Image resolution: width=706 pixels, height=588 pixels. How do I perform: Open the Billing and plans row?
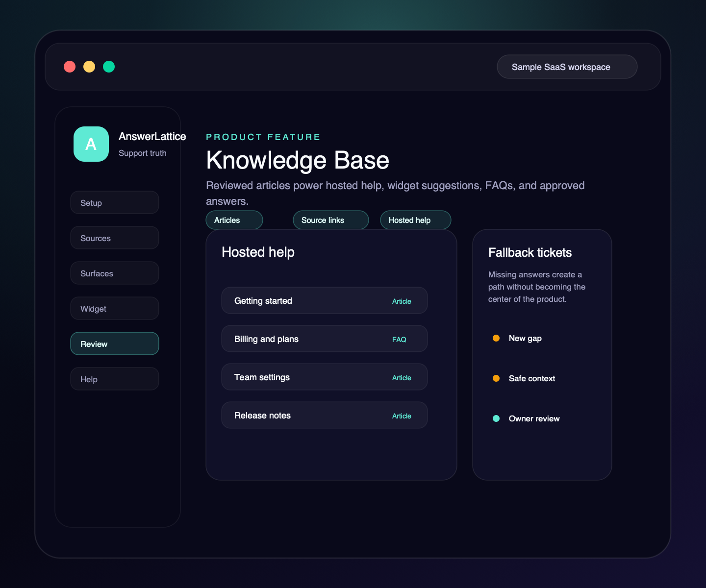click(x=325, y=339)
